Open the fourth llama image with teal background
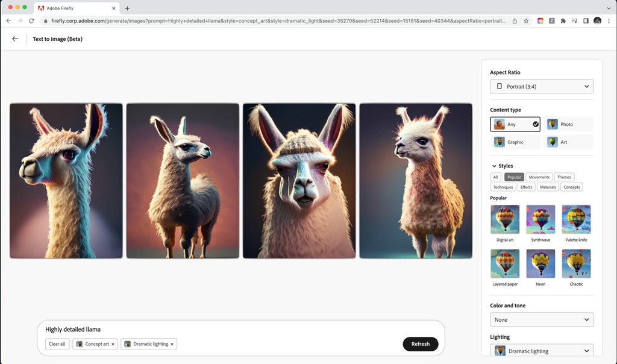The height and width of the screenshot is (364, 617). click(x=416, y=181)
